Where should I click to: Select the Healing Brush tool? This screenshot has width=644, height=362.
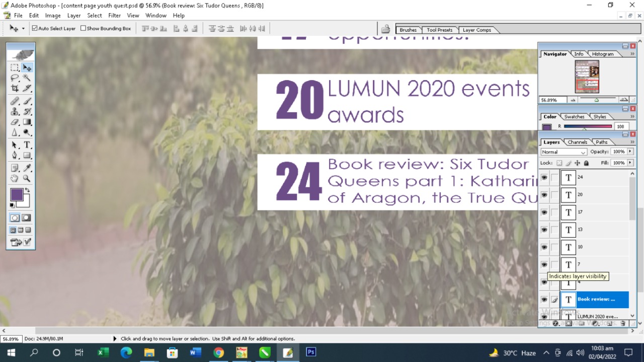click(15, 101)
